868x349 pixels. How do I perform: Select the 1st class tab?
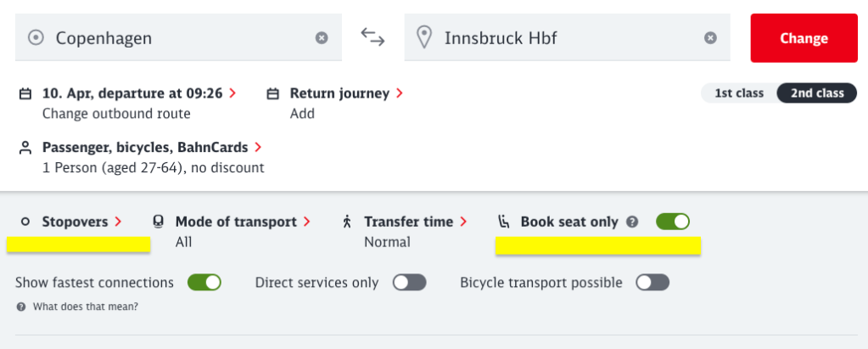point(739,93)
